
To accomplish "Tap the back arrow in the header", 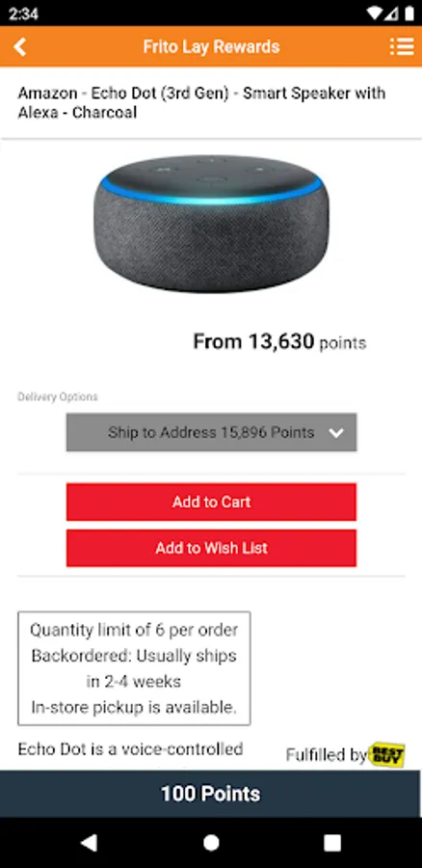I will point(20,47).
